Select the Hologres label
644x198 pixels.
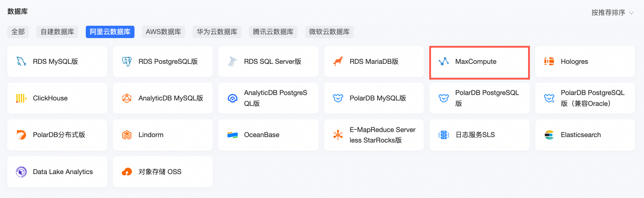pyautogui.click(x=574, y=62)
